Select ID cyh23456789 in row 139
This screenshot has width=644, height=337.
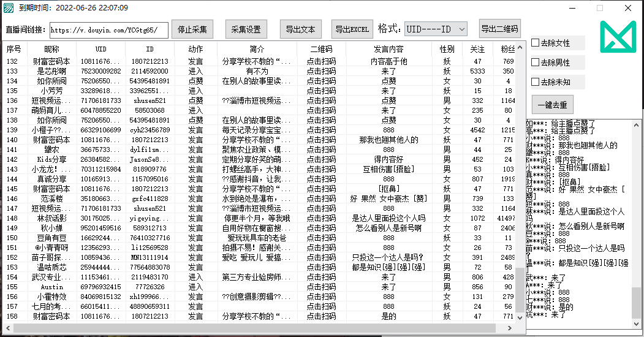coord(150,130)
